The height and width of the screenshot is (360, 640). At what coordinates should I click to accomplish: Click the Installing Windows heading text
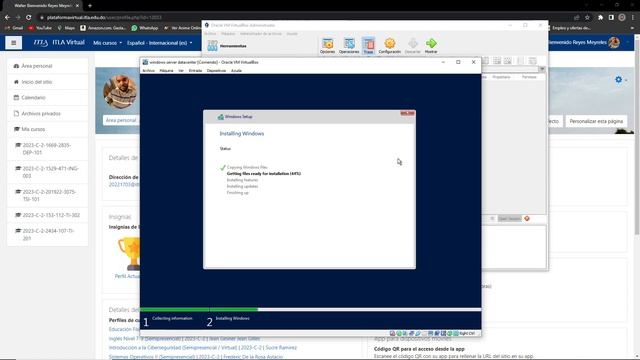(x=242, y=133)
